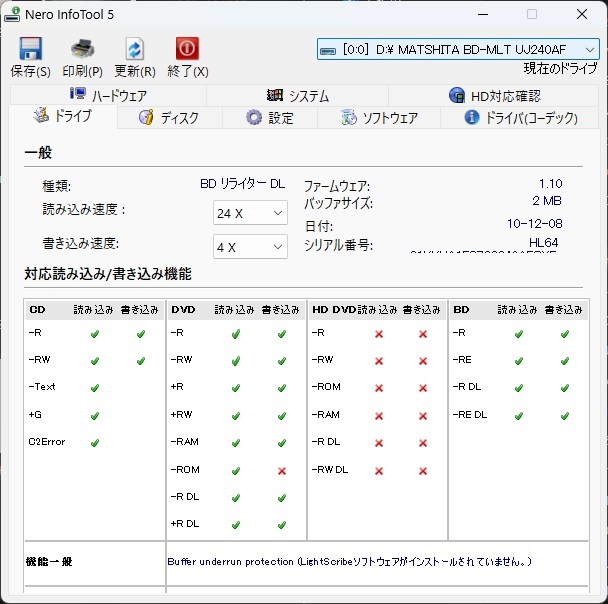Click the red Exit (終了) icon
Viewport: 608px width, 604px height.
(x=187, y=48)
